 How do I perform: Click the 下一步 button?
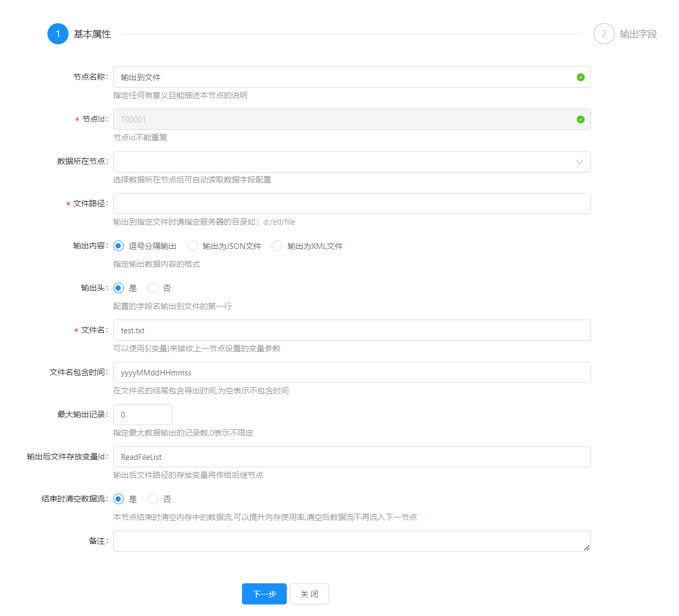click(x=264, y=594)
